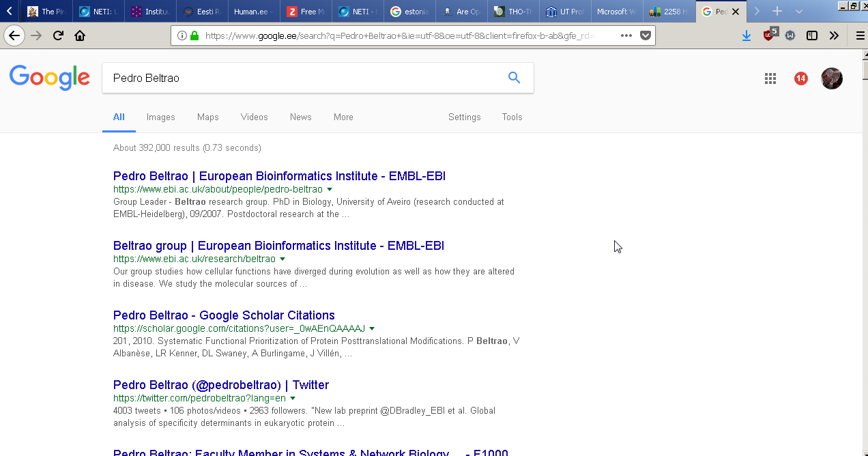Screen dimensions: 868x456
Task: Open the uBlock Origin extension
Action: [x=769, y=35]
